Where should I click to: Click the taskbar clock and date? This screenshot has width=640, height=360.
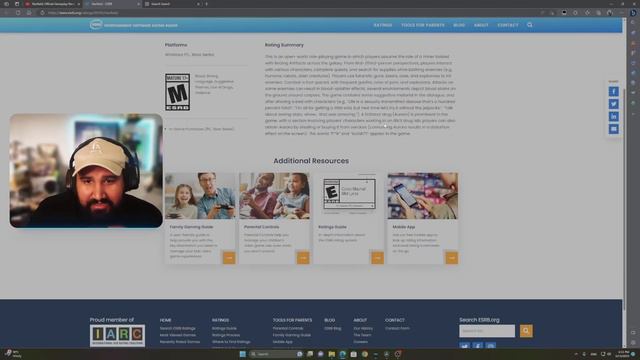pyautogui.click(x=623, y=354)
